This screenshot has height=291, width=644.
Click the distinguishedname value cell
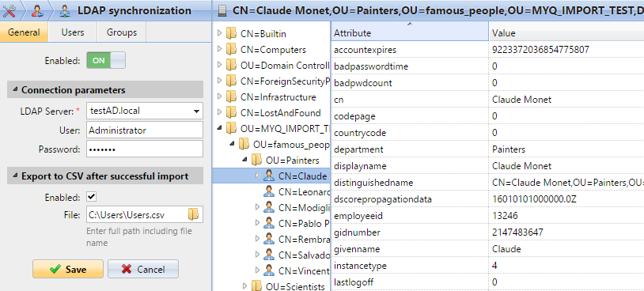pos(566,183)
